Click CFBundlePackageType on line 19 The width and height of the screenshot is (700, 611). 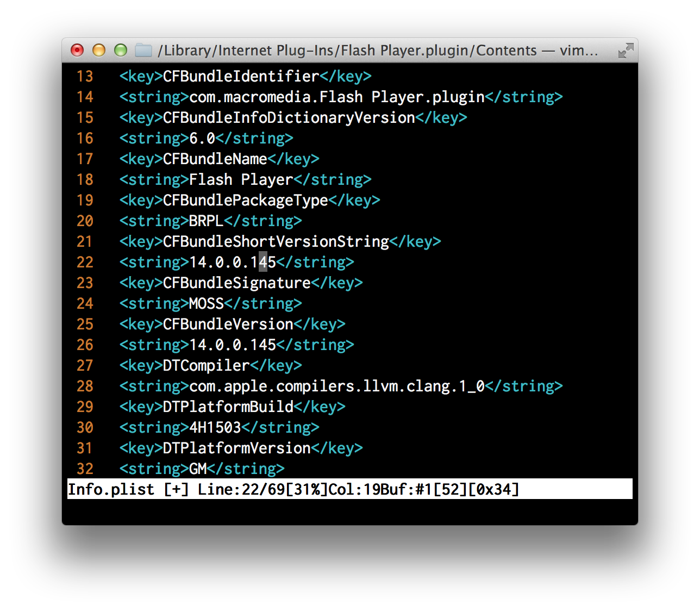coord(246,200)
